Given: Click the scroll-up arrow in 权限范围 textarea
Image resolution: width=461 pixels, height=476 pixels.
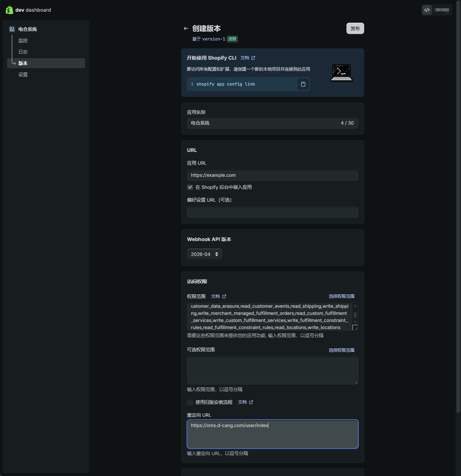Looking at the screenshot, I should click(355, 305).
